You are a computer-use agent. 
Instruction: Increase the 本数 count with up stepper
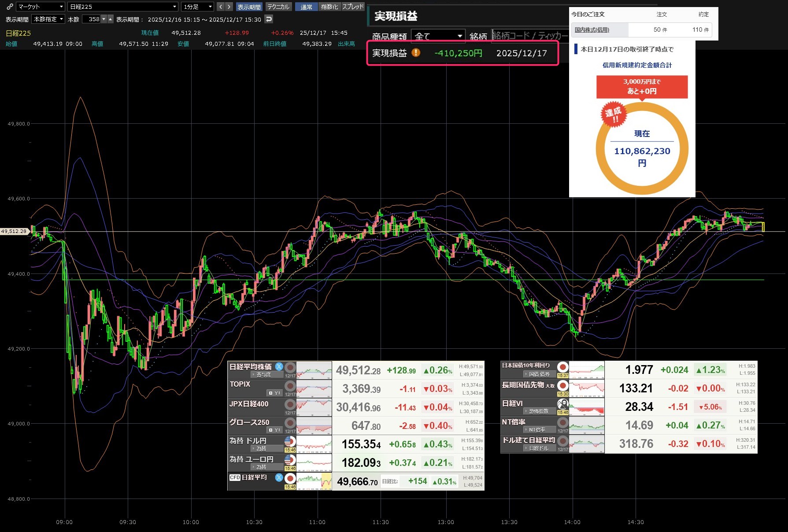[111, 19]
